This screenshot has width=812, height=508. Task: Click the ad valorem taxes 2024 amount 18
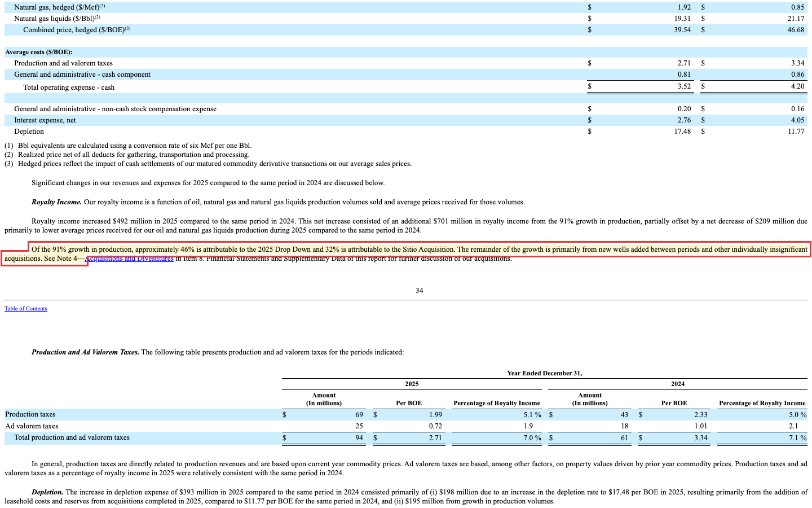[624, 426]
